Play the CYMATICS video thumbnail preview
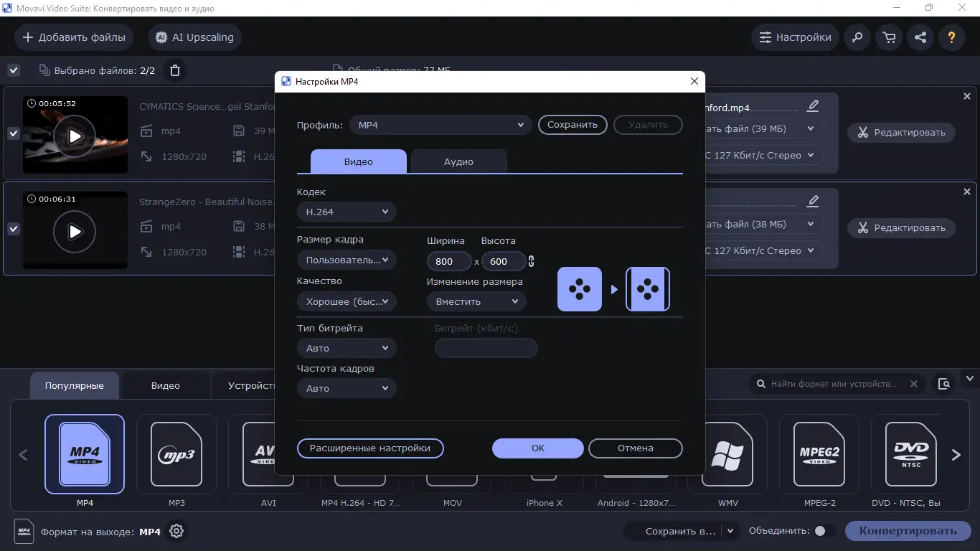This screenshot has width=980, height=551. tap(75, 136)
